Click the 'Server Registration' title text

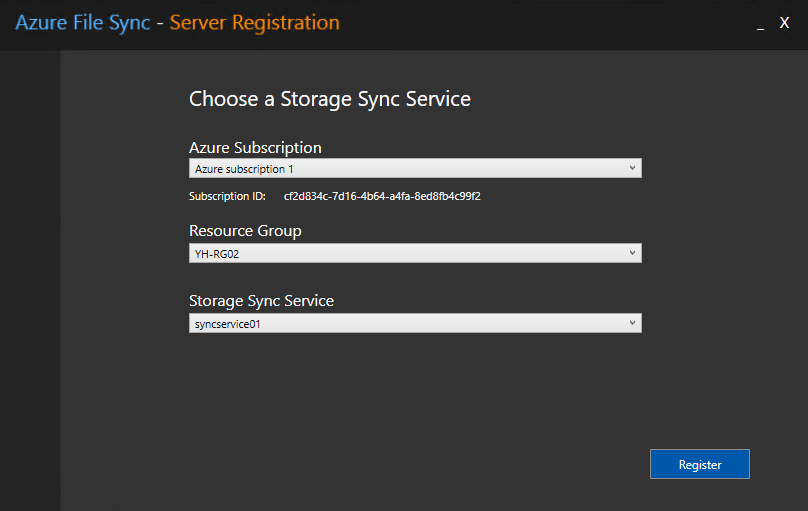[x=255, y=23]
